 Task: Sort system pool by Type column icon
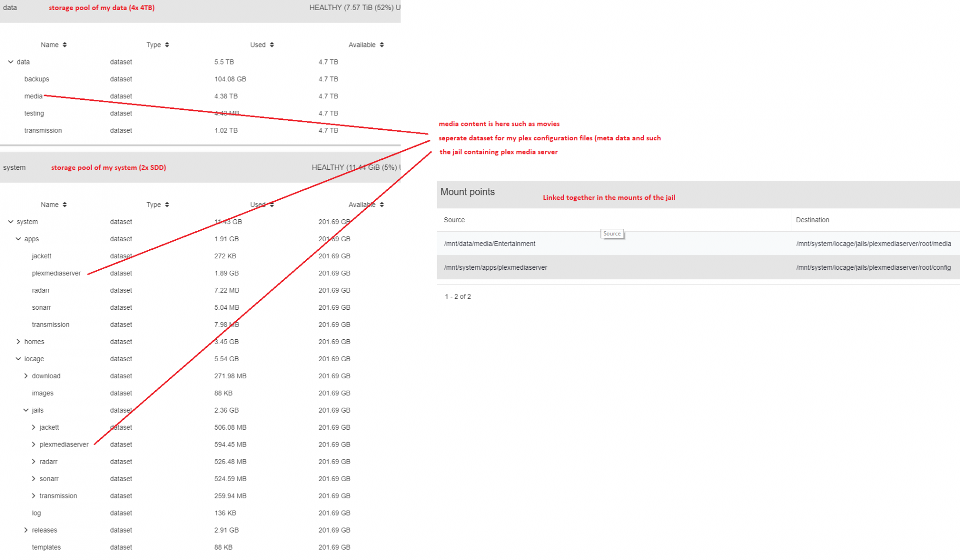coord(166,205)
